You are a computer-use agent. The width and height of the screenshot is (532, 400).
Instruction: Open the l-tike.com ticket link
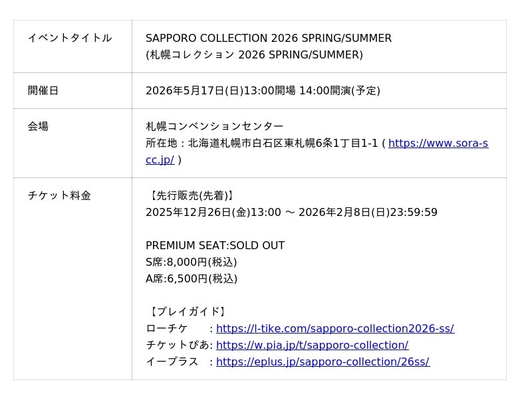(x=334, y=329)
